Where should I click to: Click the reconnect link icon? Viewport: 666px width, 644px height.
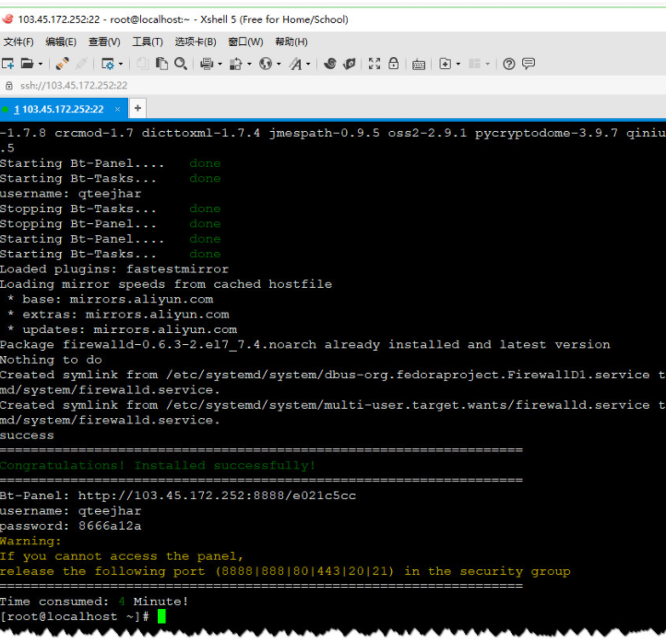tap(62, 64)
